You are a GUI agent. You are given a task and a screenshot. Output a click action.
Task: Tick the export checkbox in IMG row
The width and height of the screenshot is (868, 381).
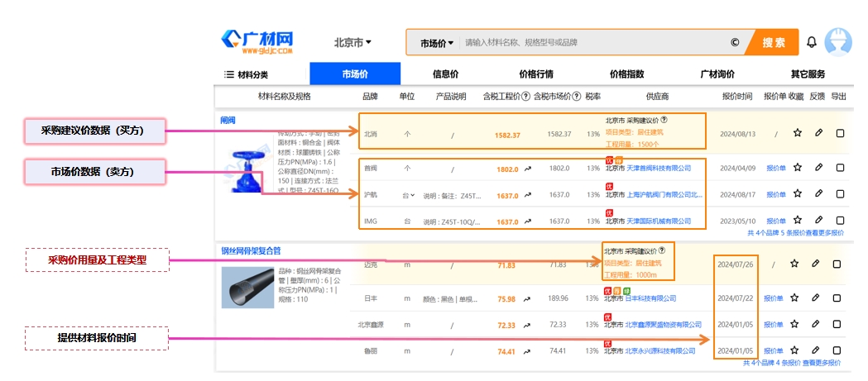click(x=840, y=221)
